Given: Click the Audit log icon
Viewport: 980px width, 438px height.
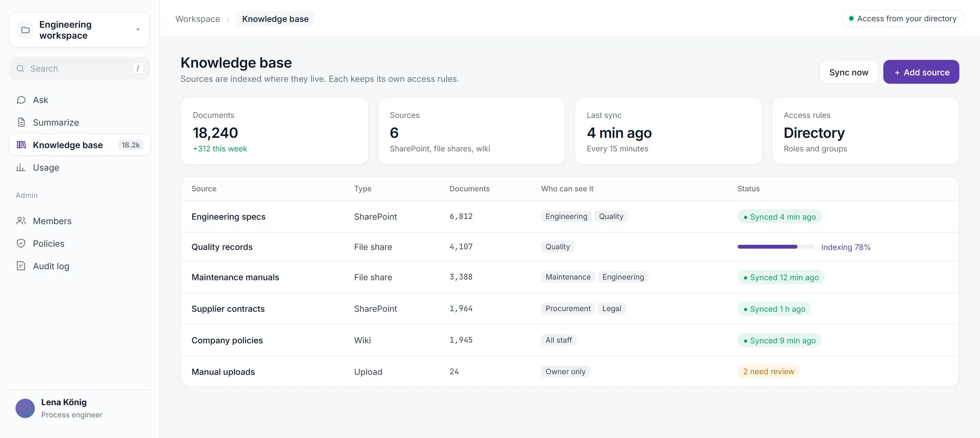Looking at the screenshot, I should 21,266.
